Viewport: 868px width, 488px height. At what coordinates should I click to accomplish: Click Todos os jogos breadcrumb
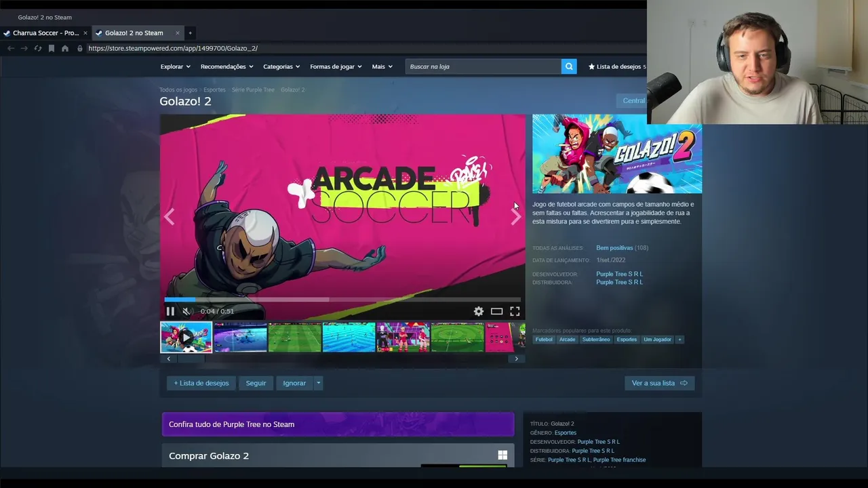click(178, 89)
